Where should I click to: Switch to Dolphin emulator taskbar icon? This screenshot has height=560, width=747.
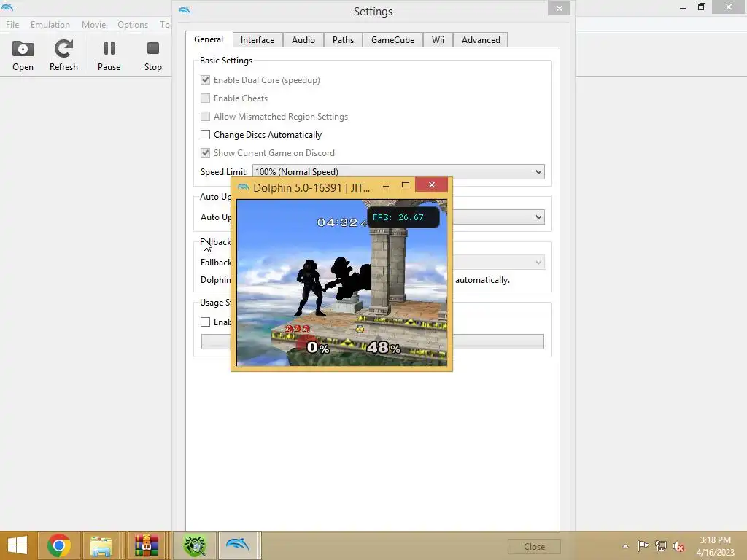238,545
